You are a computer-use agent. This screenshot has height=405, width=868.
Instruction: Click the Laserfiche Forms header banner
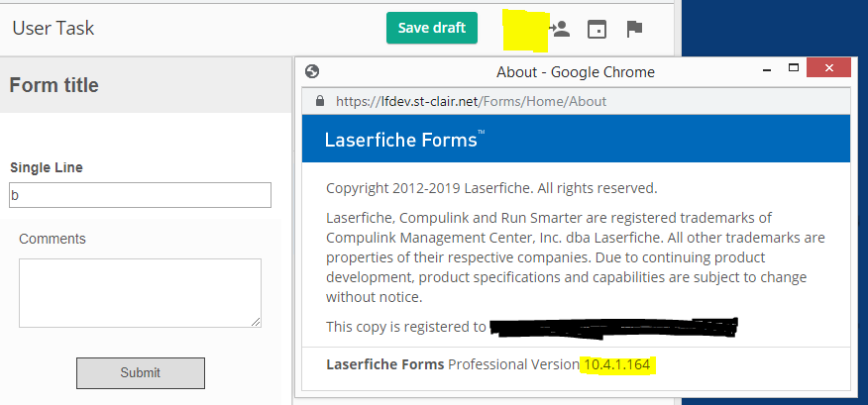coord(576,140)
